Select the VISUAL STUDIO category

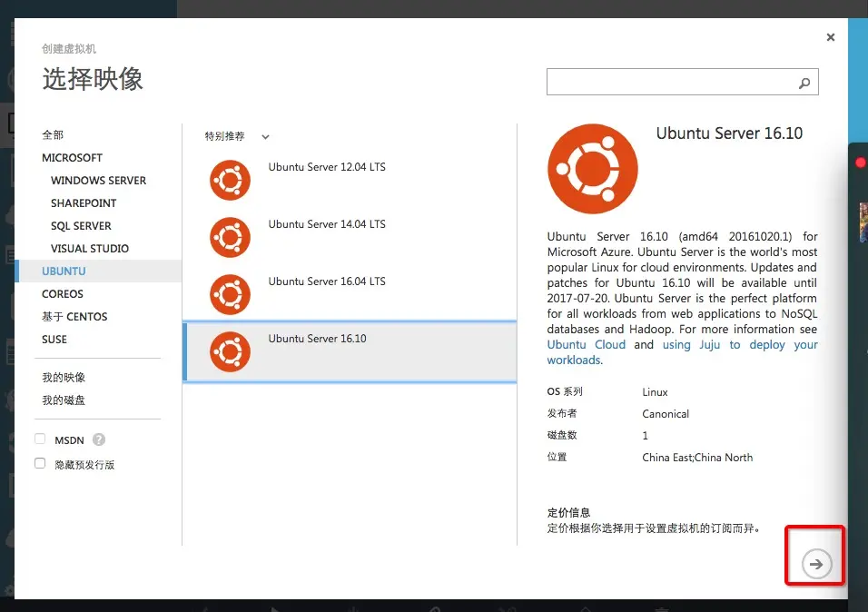90,249
